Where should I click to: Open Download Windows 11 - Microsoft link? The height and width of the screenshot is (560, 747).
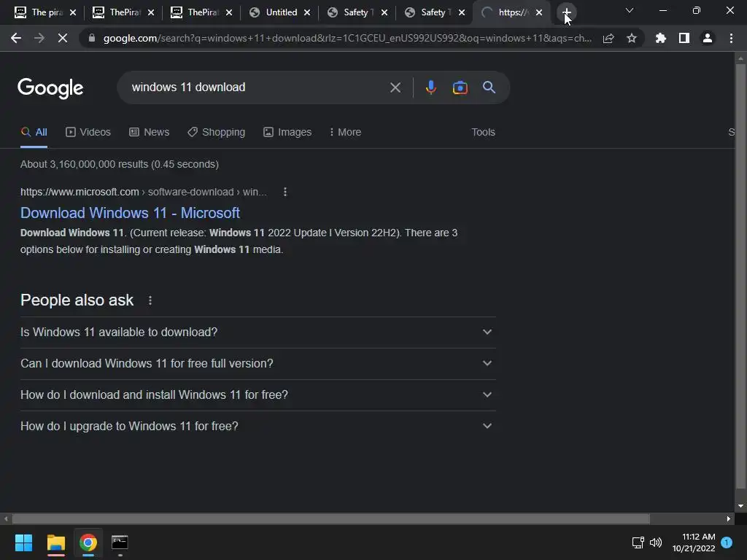click(130, 213)
